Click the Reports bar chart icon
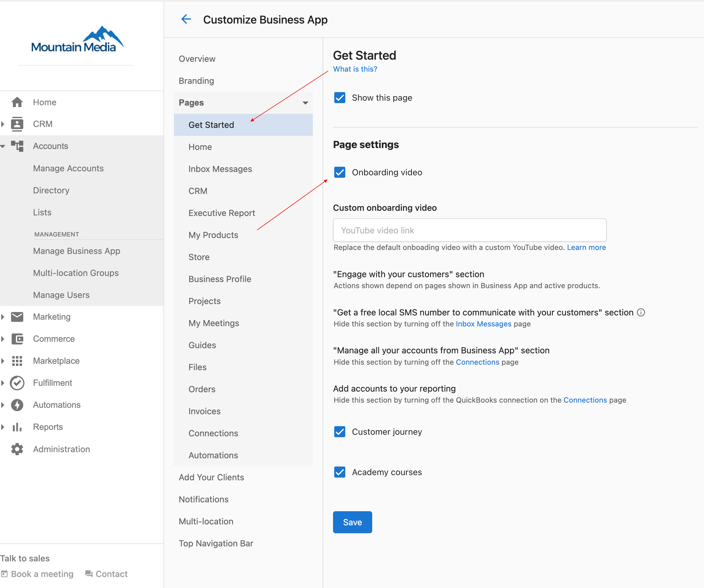 [x=17, y=427]
